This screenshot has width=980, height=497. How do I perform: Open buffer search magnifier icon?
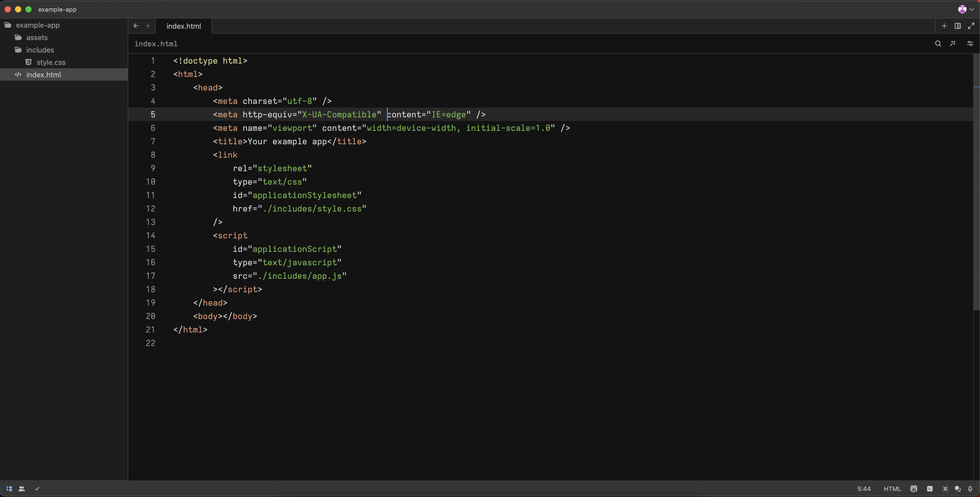pos(938,43)
